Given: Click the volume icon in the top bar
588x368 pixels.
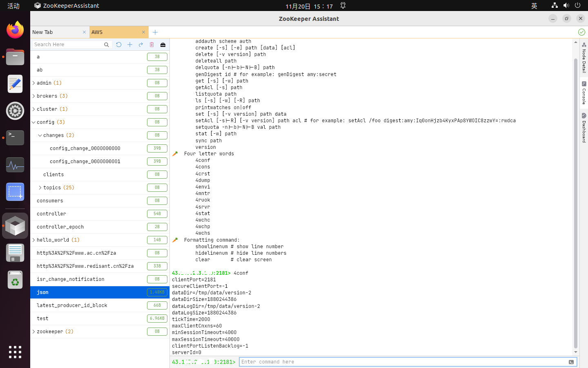Looking at the screenshot, I should coord(566,6).
